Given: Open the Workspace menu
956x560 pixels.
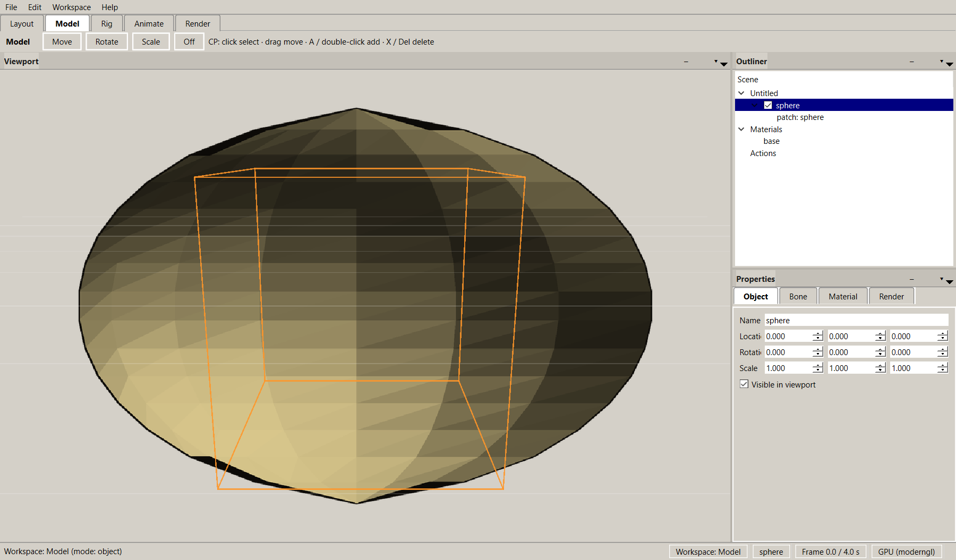Looking at the screenshot, I should coord(71,7).
